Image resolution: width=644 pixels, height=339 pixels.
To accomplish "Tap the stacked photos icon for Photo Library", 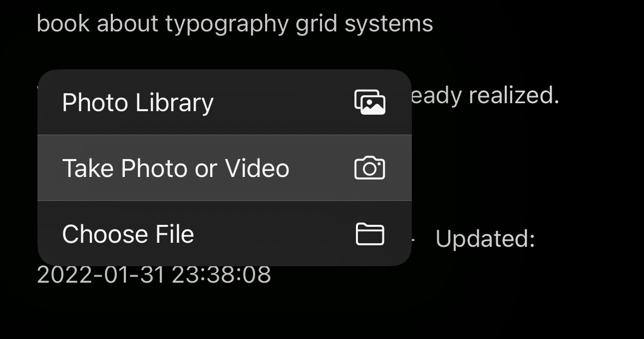I will point(369,102).
